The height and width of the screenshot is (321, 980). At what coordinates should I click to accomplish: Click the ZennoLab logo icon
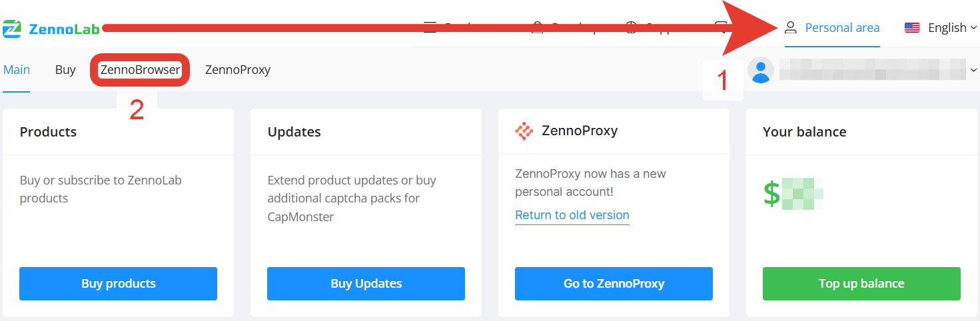tap(12, 29)
